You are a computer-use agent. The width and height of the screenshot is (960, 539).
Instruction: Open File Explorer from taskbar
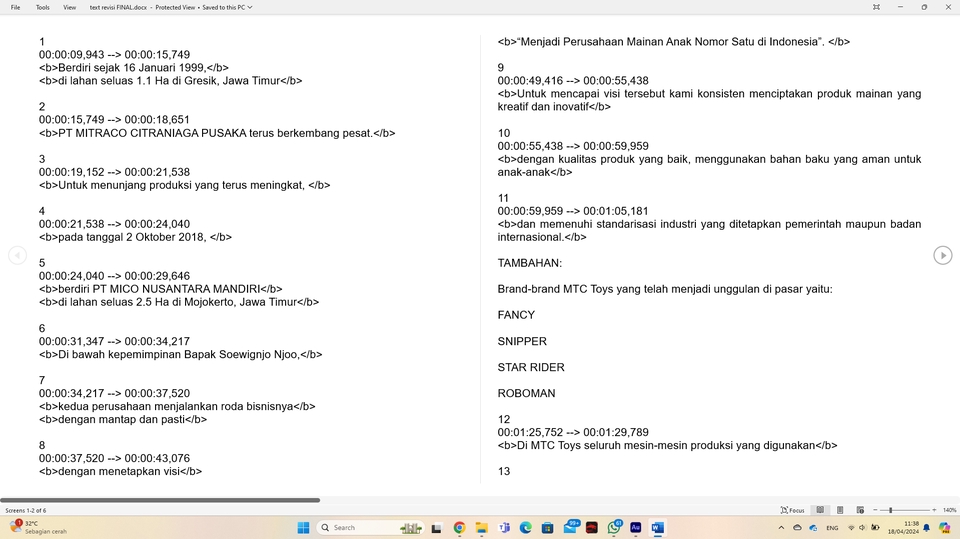[481, 527]
